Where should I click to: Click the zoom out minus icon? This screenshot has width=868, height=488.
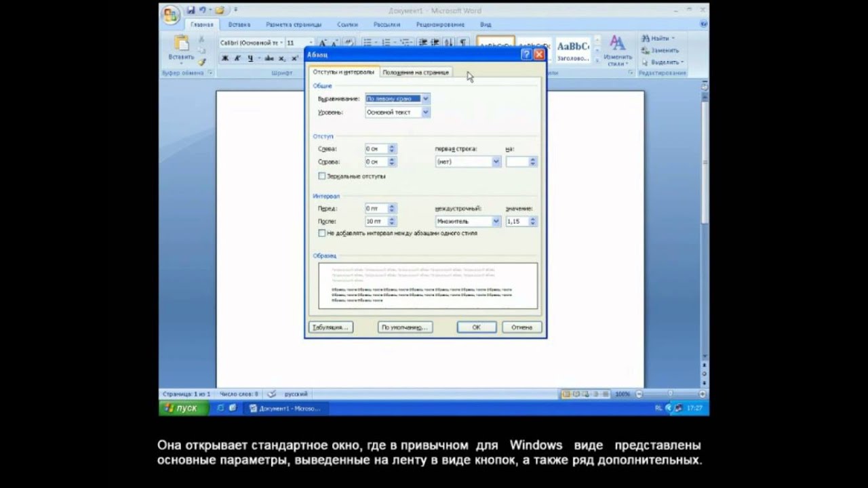click(x=638, y=394)
